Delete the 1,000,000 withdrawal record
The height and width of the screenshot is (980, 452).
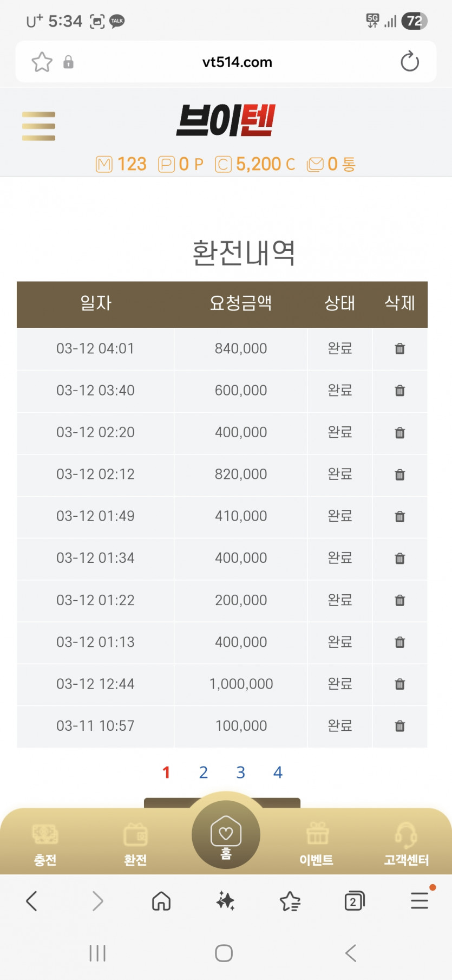click(399, 684)
